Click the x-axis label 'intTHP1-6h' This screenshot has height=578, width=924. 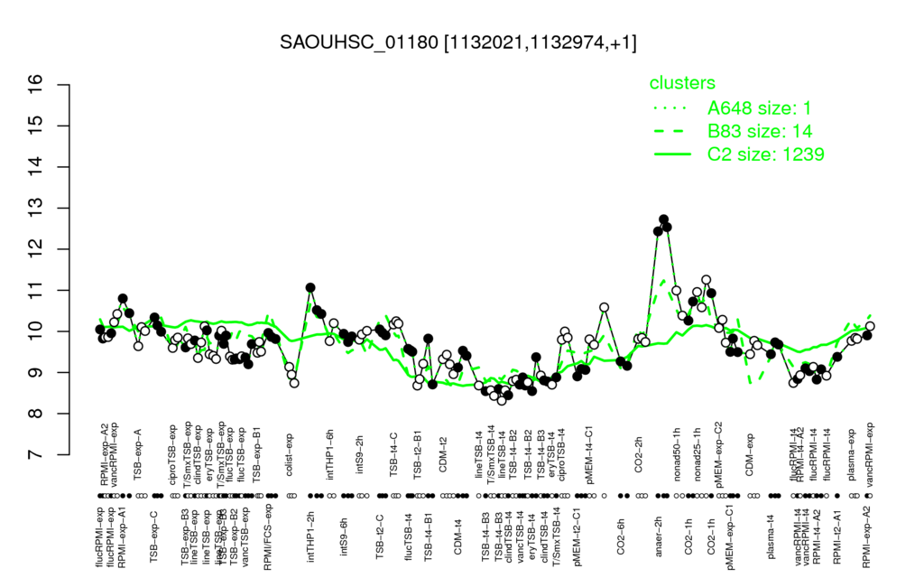(330, 454)
